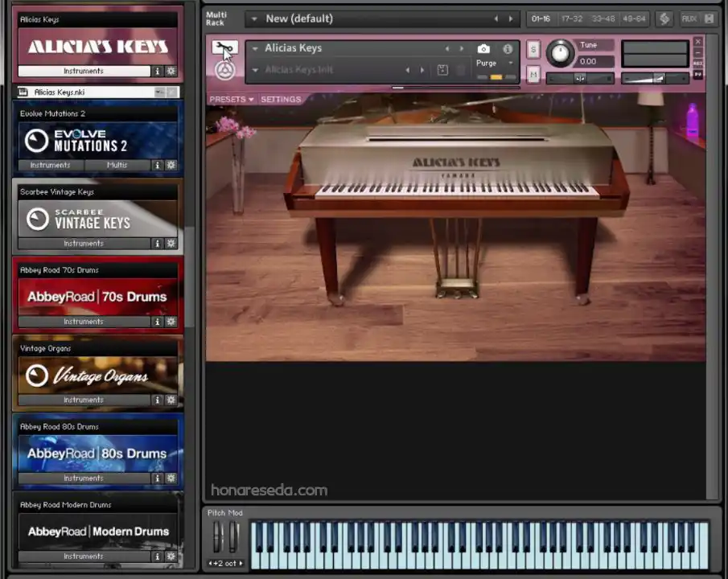The width and height of the screenshot is (728, 579).
Task: Load previous instrument for Alicias Keys
Action: (447, 48)
